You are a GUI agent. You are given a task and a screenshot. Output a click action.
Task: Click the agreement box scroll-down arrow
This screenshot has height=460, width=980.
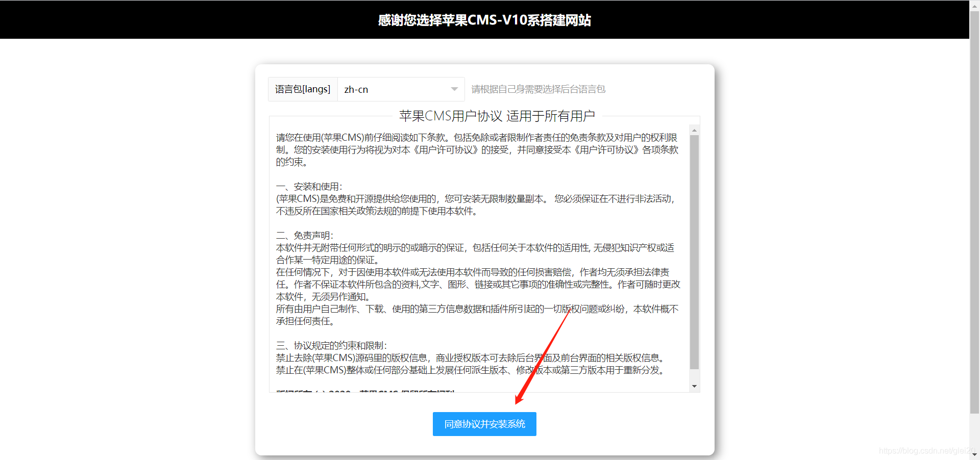point(694,387)
